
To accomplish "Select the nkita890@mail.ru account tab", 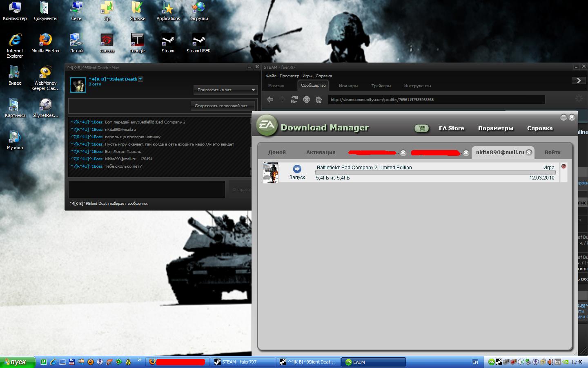I will tap(500, 152).
